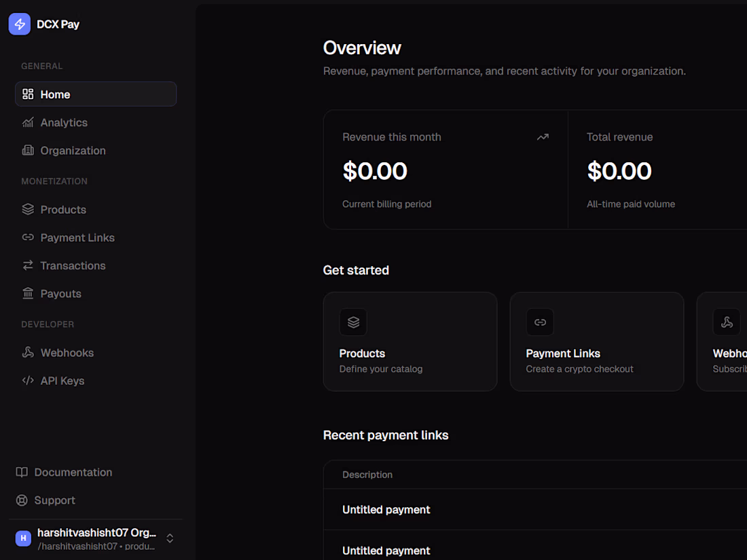Click the Payment Links chain icon in sidebar
This screenshot has height=560, width=747.
(x=28, y=237)
